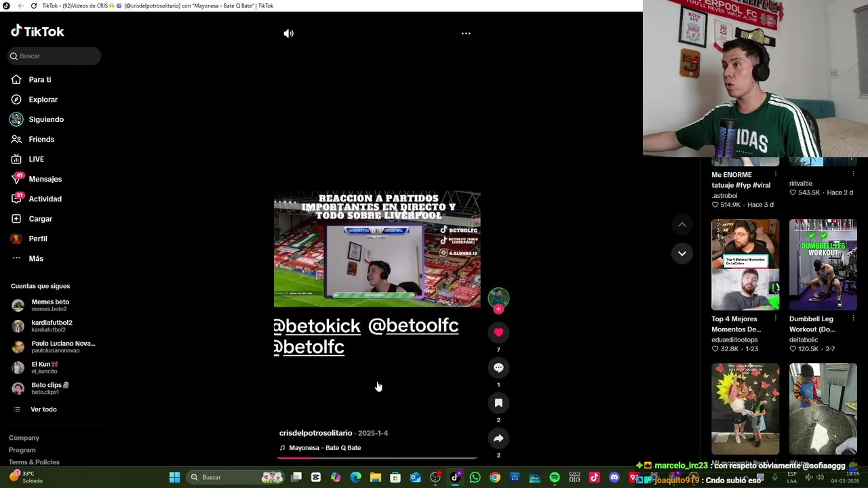
Task: Open Mensajes inbox
Action: (36, 179)
